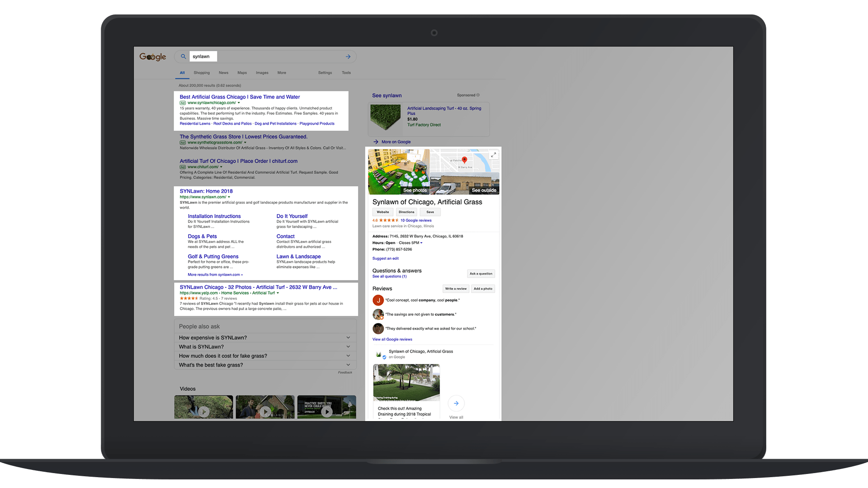The height and width of the screenshot is (488, 868).
Task: Switch to the Shopping search tab
Action: (x=202, y=73)
